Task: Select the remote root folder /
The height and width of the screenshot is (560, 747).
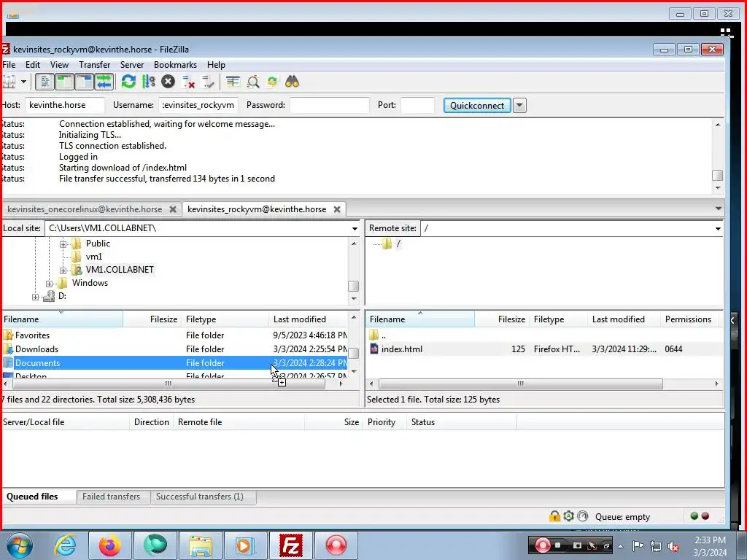Action: tap(398, 244)
